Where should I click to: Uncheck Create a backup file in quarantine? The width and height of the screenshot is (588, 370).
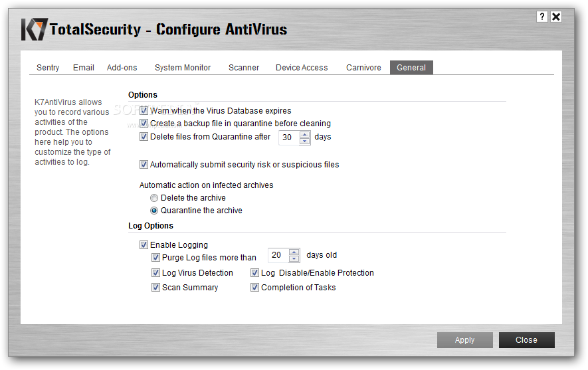[144, 124]
